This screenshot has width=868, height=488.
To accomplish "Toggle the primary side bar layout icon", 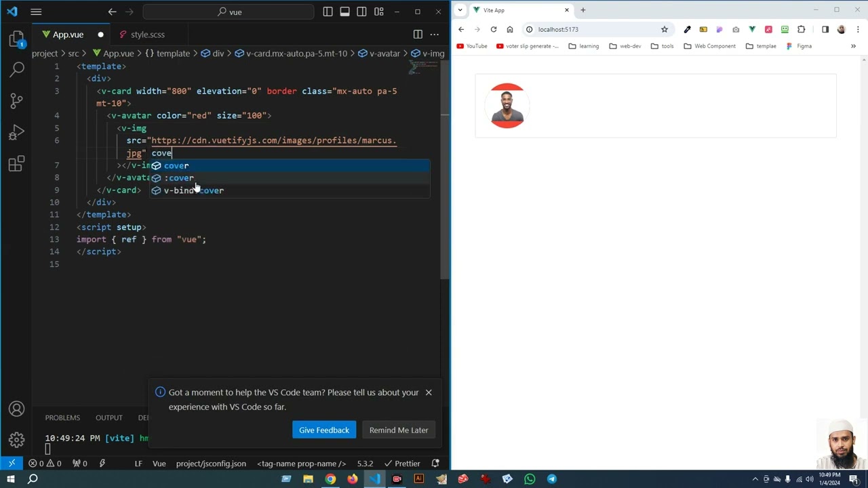I will pyautogui.click(x=328, y=12).
